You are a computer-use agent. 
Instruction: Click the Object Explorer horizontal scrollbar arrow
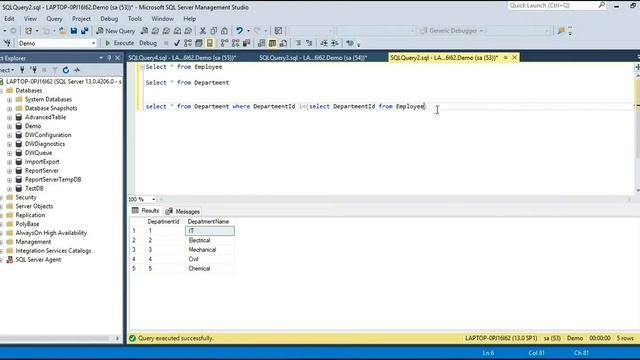point(117,338)
